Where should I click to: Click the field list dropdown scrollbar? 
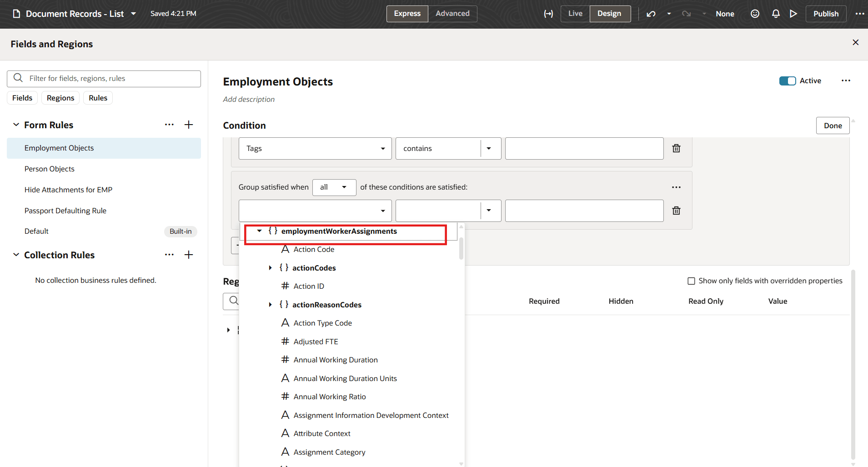click(x=461, y=248)
